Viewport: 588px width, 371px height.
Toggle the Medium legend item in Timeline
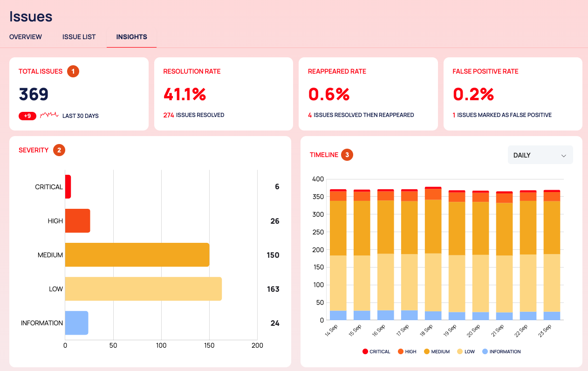(x=437, y=351)
